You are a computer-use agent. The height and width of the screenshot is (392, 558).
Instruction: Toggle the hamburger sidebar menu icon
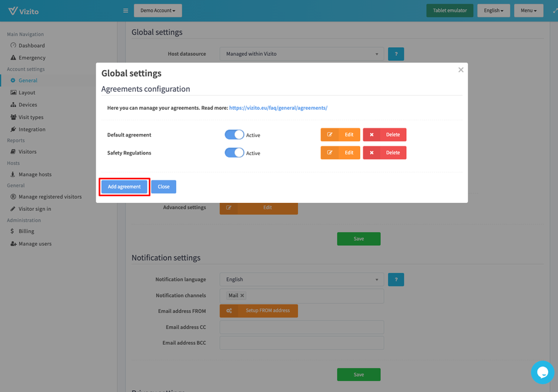tap(126, 11)
